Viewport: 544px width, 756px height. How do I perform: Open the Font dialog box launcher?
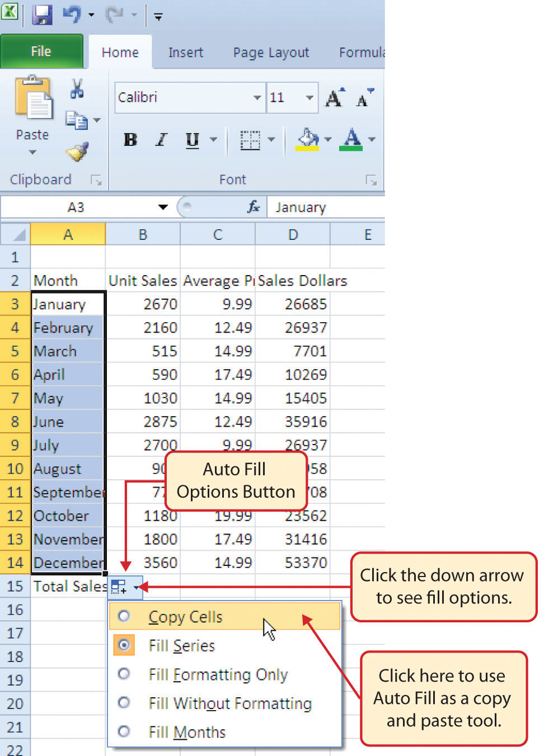tap(372, 180)
